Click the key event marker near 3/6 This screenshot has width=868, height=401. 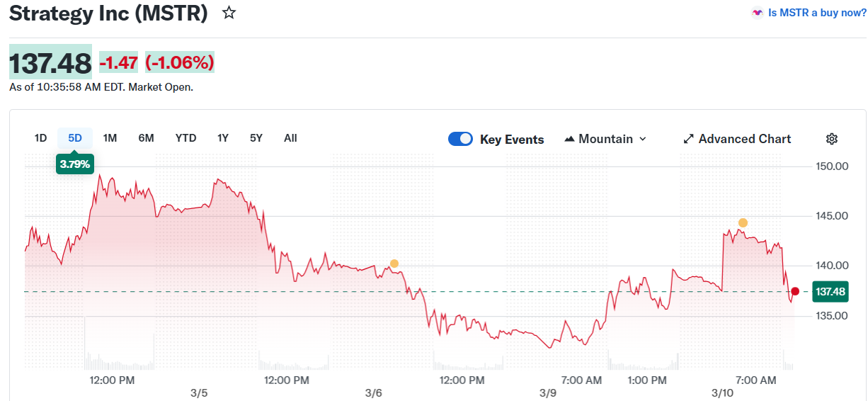(394, 264)
